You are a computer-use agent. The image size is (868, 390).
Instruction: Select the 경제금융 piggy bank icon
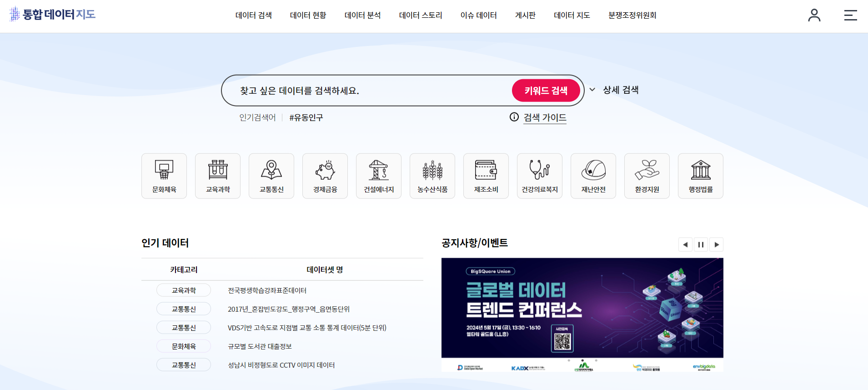(x=325, y=176)
